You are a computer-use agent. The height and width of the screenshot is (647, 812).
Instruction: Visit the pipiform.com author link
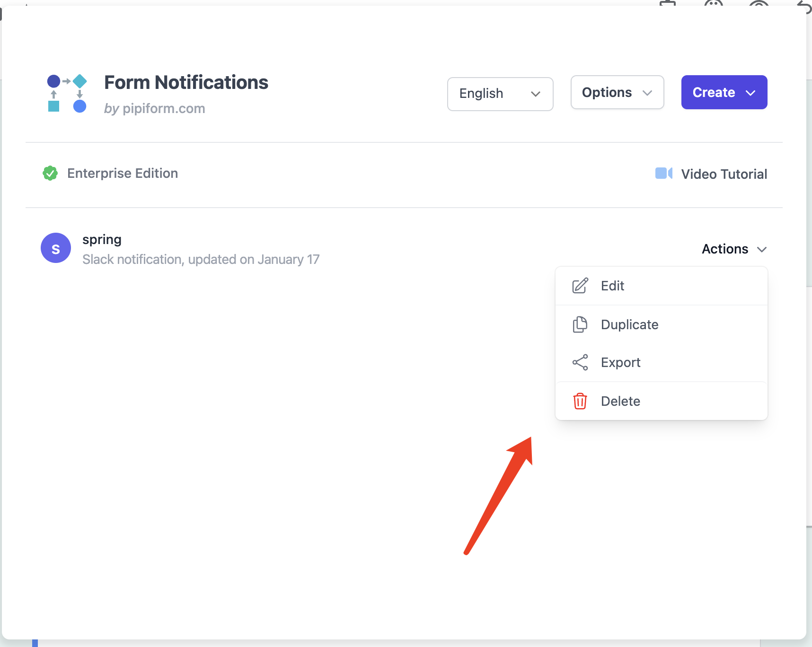click(x=164, y=108)
